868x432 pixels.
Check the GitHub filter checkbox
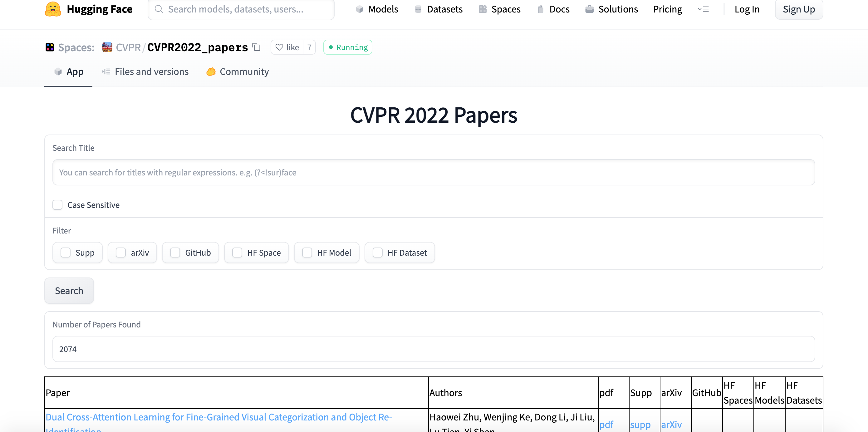tap(175, 253)
